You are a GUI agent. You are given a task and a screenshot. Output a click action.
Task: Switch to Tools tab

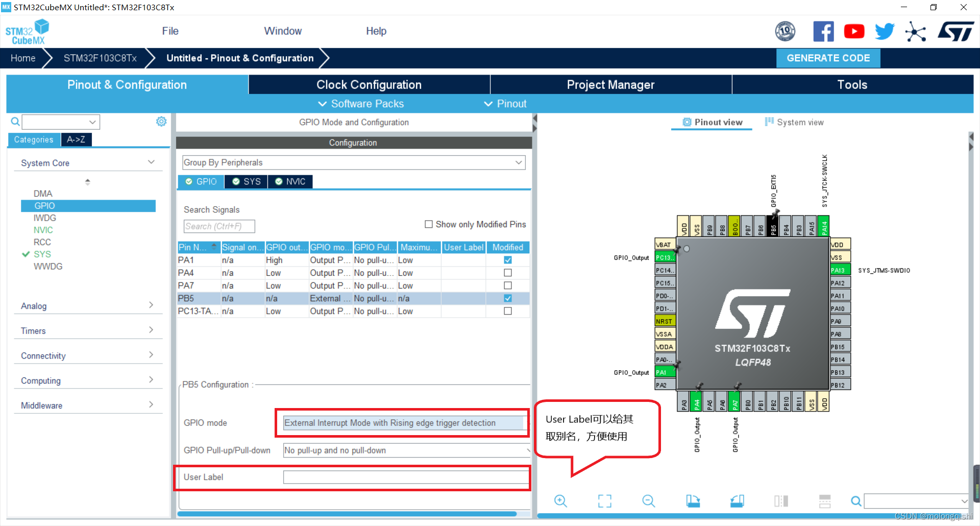pyautogui.click(x=852, y=85)
